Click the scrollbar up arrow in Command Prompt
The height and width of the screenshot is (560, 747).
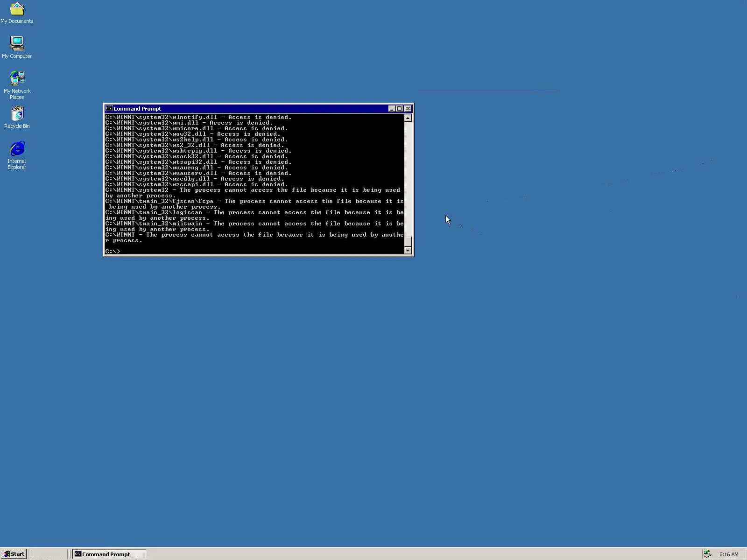(408, 118)
